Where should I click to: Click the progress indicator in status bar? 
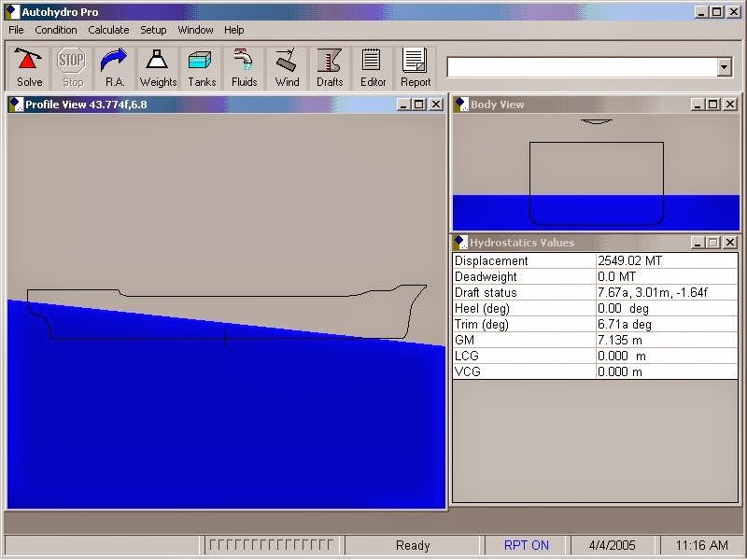point(271,544)
